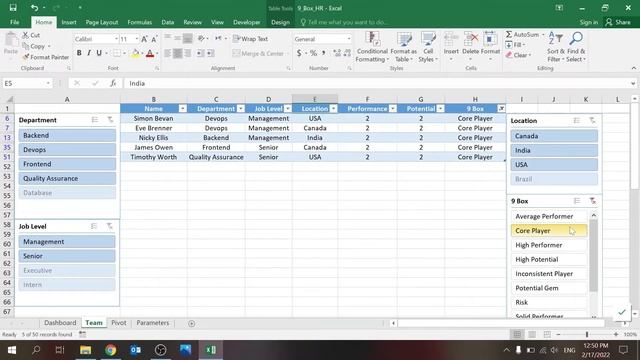Open the font name Calibri dropdown
This screenshot has height=360, width=640.
tap(116, 39)
